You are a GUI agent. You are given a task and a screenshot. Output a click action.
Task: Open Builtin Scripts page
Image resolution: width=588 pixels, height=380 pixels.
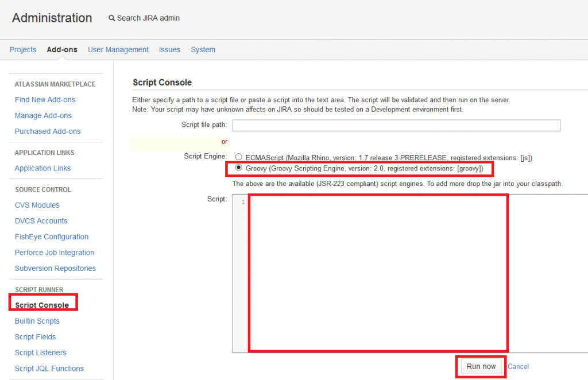coord(37,321)
